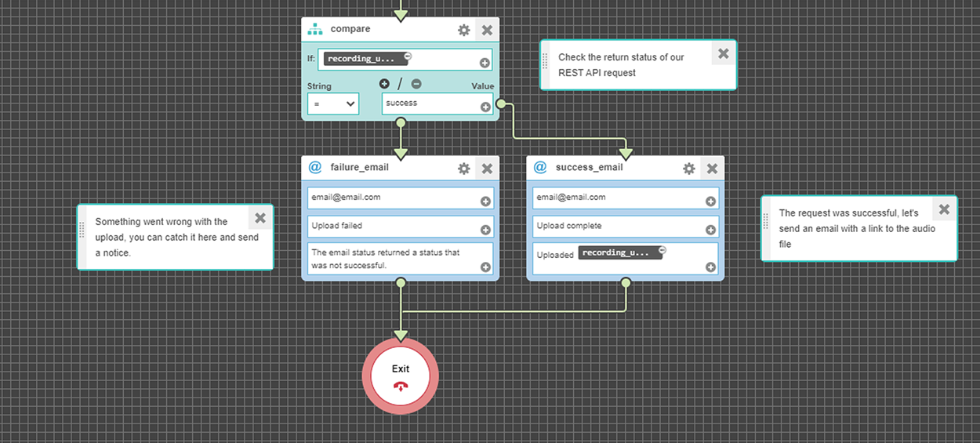Click the compare node's right output connector
980x443 pixels.
click(501, 103)
